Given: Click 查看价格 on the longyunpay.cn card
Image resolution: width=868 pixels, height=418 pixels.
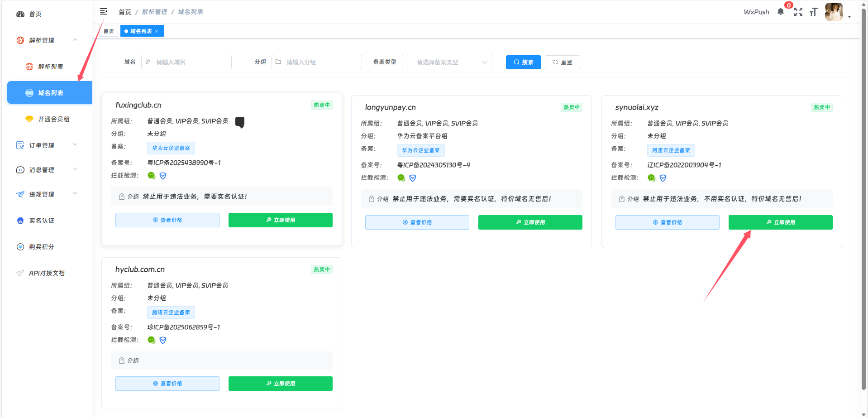Looking at the screenshot, I should [417, 222].
